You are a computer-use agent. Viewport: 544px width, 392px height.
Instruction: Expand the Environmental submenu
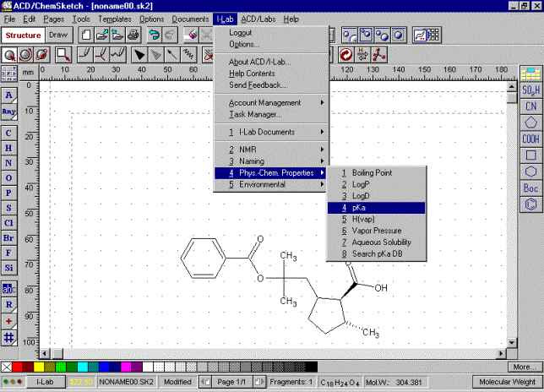pos(270,184)
